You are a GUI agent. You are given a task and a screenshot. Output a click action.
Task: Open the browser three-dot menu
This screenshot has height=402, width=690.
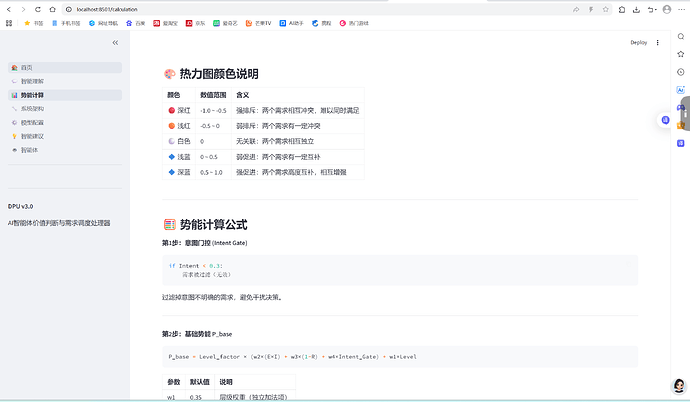(681, 9)
